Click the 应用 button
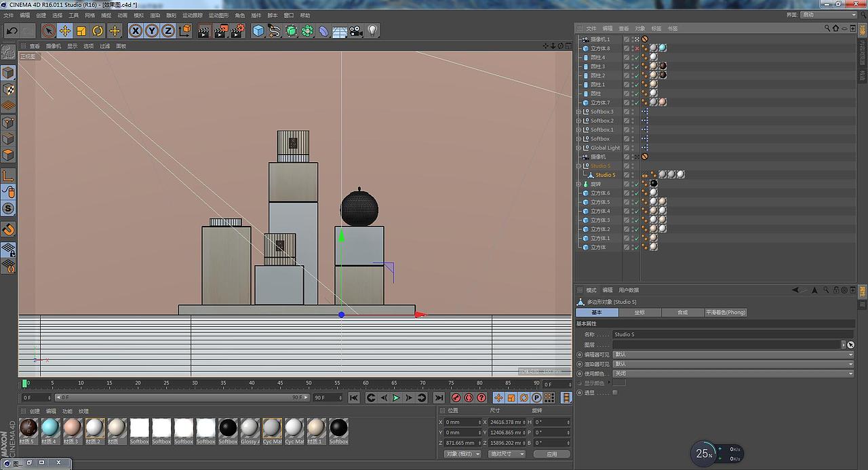The height and width of the screenshot is (470, 868). click(551, 454)
